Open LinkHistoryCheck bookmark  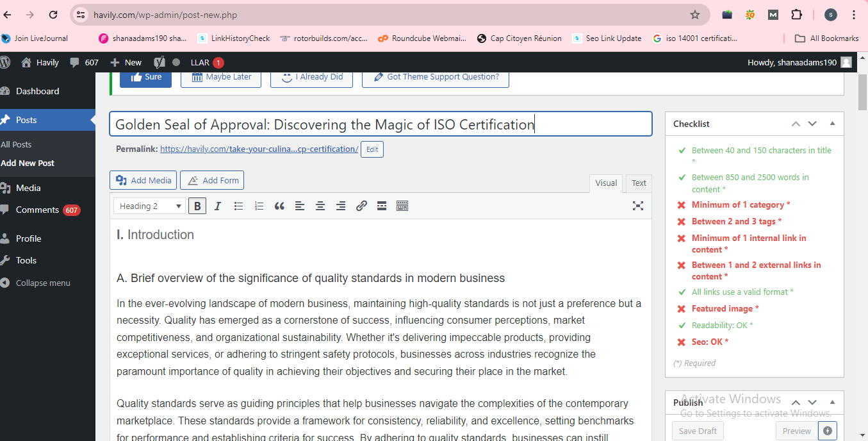point(234,38)
